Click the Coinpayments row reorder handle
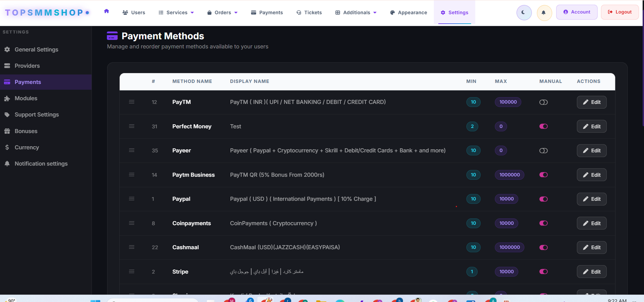This screenshot has width=644, height=302. 132,223
